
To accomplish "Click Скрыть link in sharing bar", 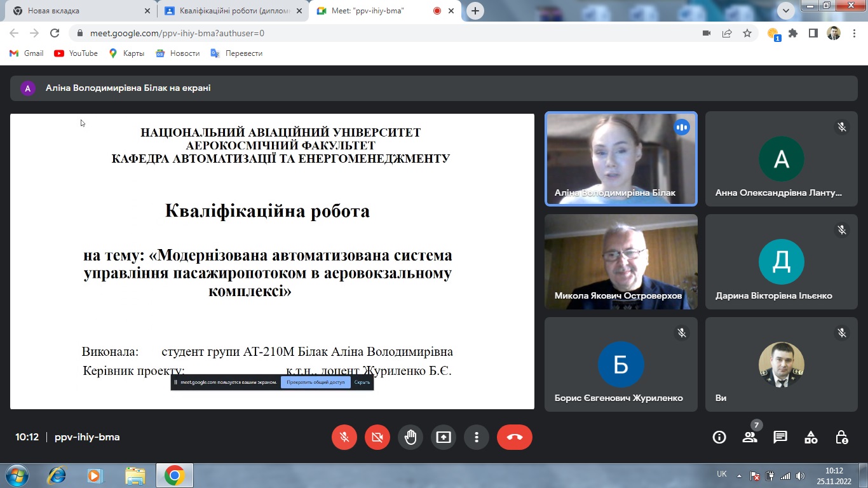I will coord(362,383).
